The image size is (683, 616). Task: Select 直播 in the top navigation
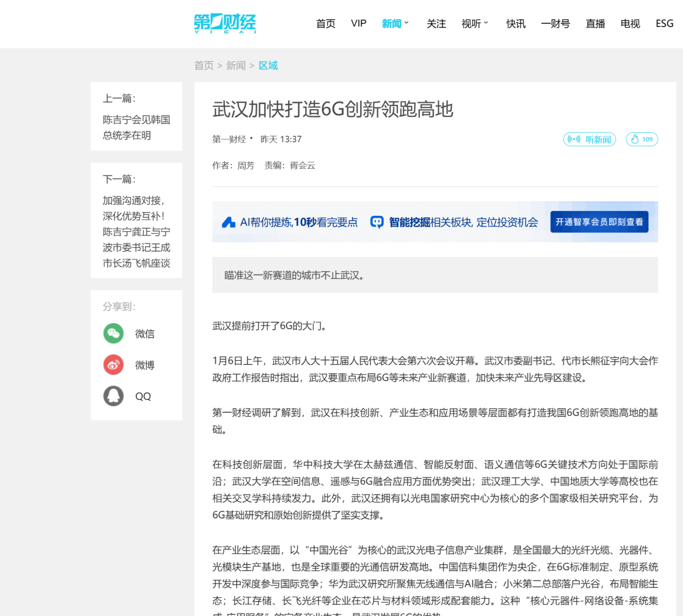[x=595, y=24]
